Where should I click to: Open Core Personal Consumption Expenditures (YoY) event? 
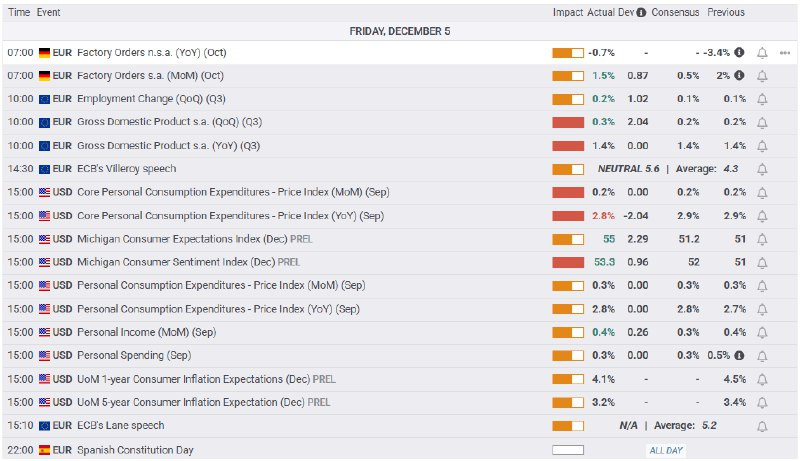tap(230, 216)
